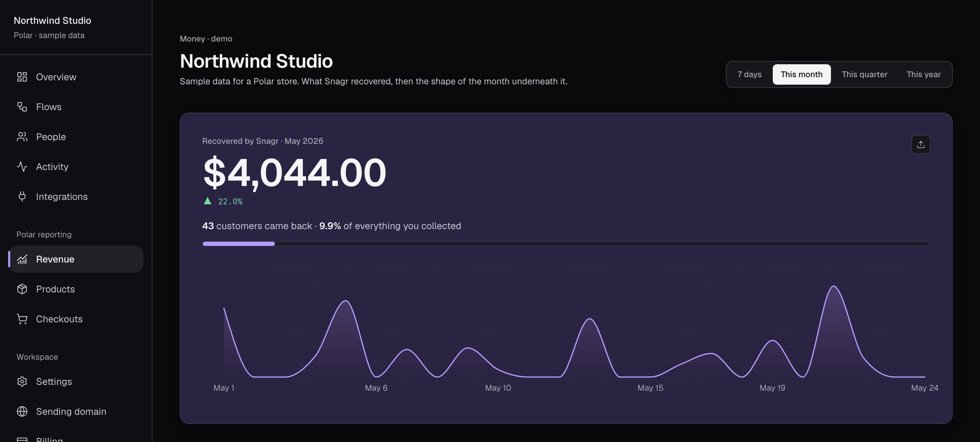Click the 'Money · demo' breadcrumb

[206, 39]
